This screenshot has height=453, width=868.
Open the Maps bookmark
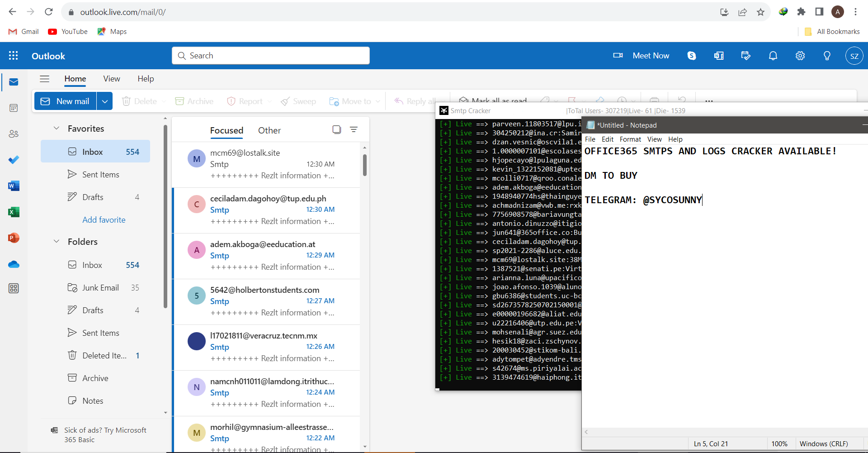coord(112,32)
